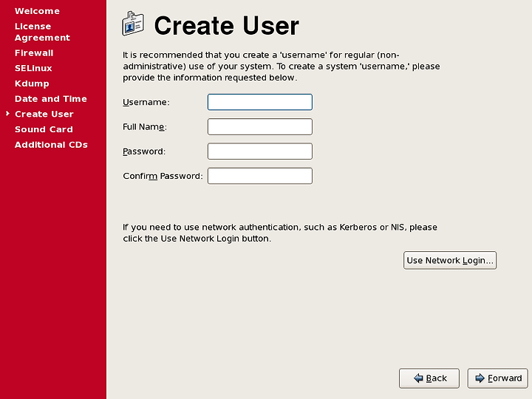532x399 pixels.
Task: Go to the Welcome step in sidebar
Action: (x=38, y=11)
